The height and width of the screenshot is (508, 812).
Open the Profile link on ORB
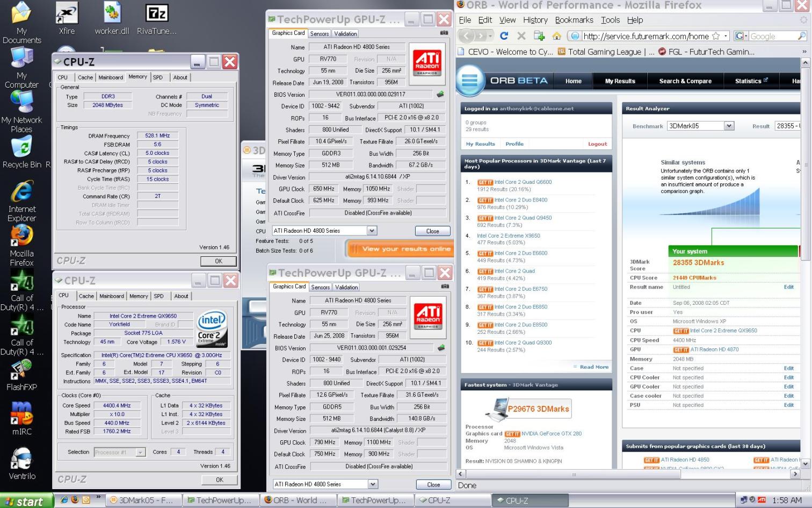click(x=514, y=144)
